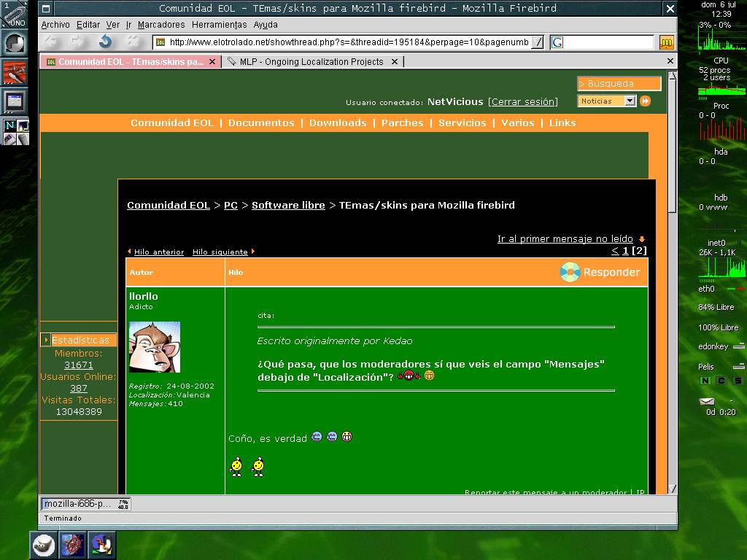
Task: Click the blue smiley after Coño, es verdad
Action: (317, 437)
